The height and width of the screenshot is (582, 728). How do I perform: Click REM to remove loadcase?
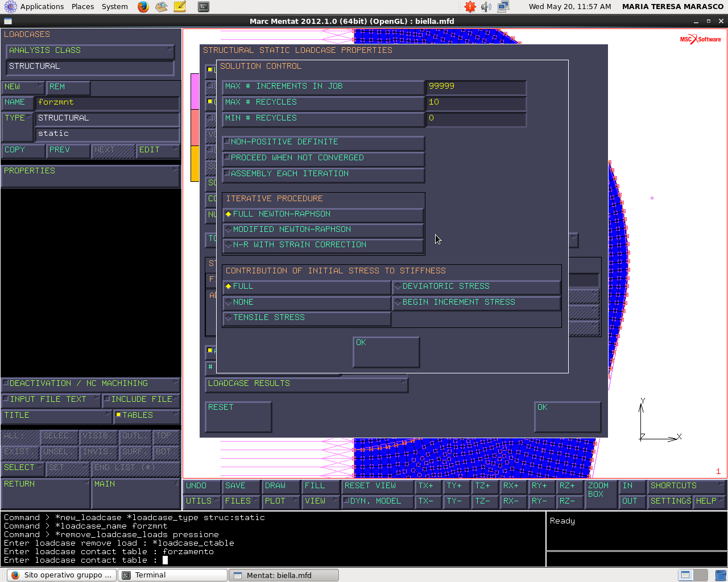[x=68, y=87]
